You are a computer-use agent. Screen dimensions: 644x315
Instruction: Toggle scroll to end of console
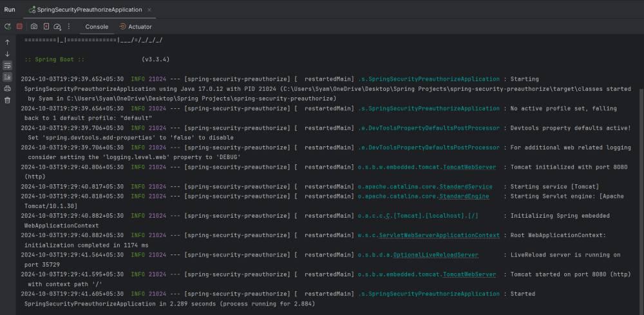pos(7,77)
